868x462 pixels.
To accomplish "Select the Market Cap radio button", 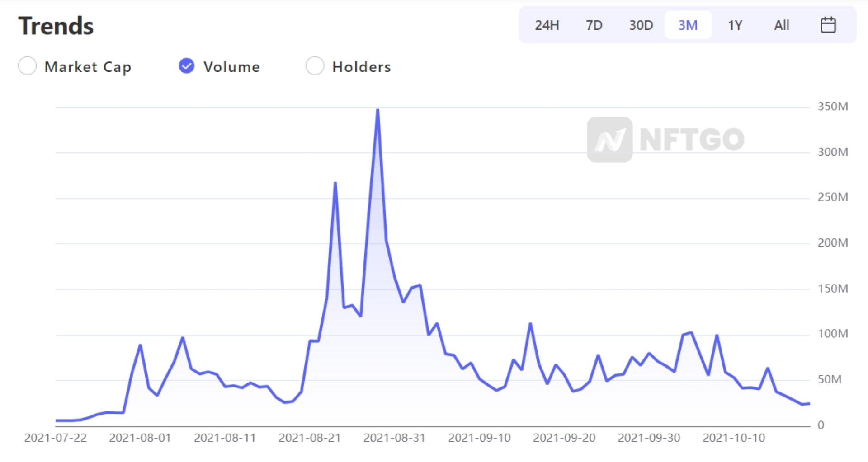I will click(x=28, y=66).
